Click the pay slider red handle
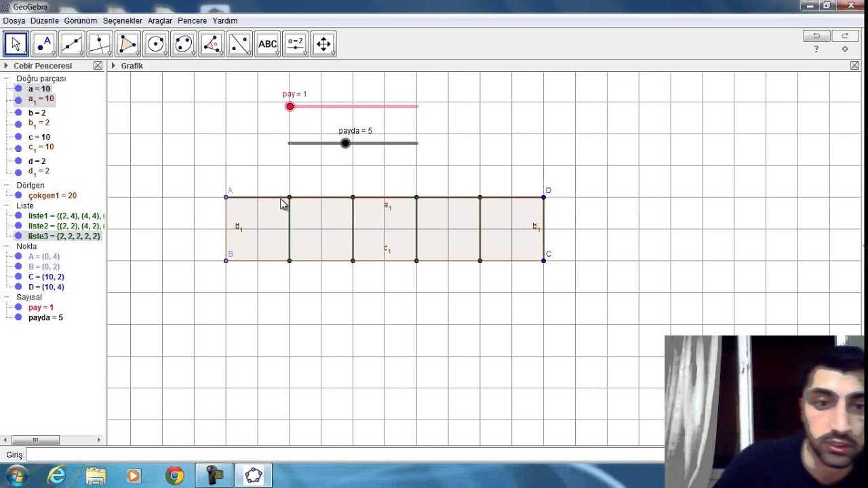868x488 pixels. click(290, 106)
